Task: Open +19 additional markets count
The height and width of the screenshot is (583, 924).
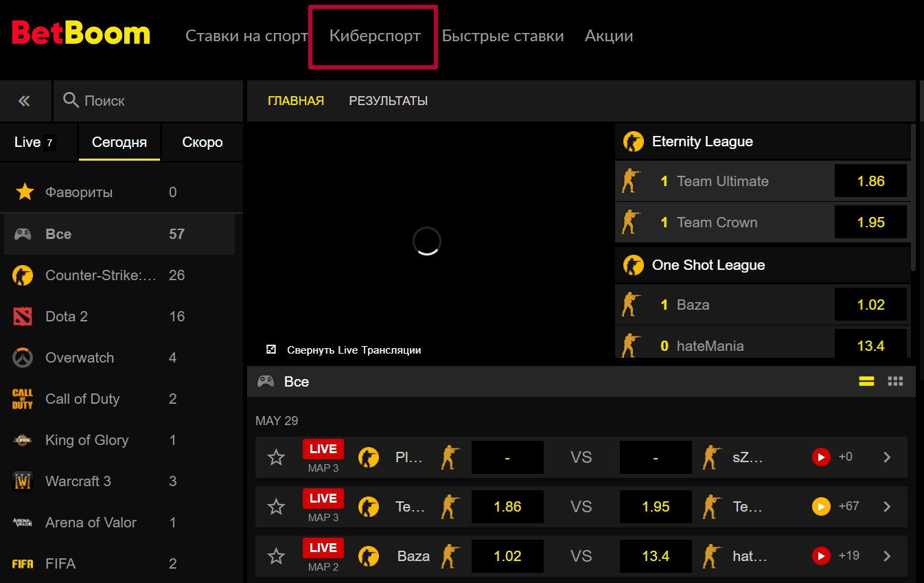Action: pyautogui.click(x=848, y=556)
